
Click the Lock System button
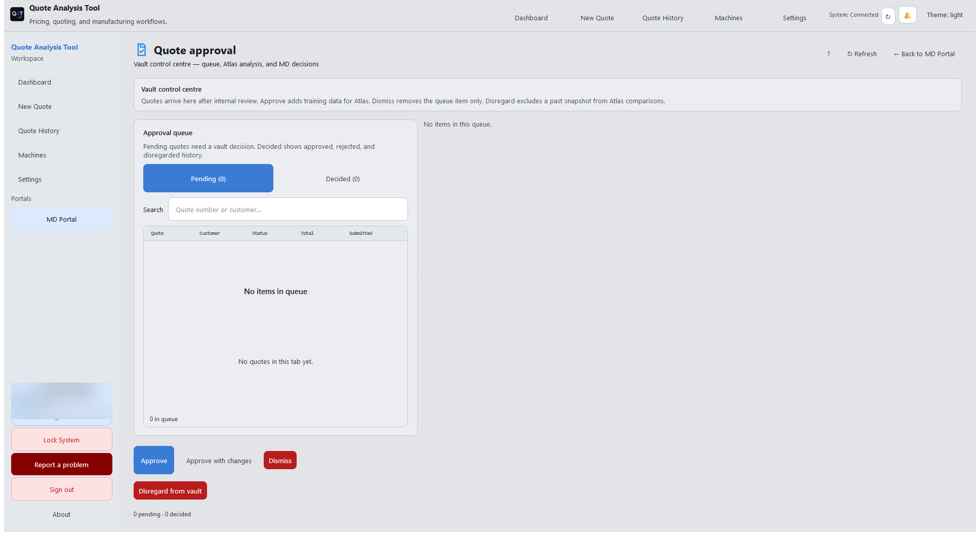tap(61, 440)
